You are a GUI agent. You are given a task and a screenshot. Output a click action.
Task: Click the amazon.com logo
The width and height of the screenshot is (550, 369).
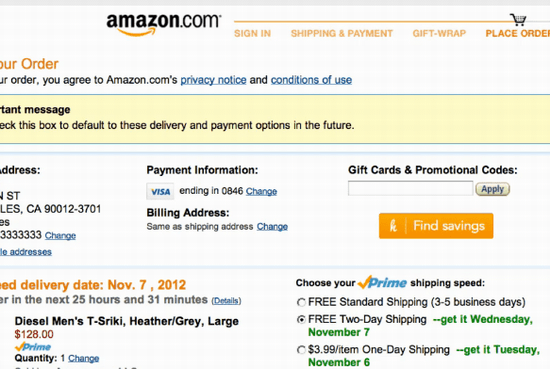pos(163,24)
